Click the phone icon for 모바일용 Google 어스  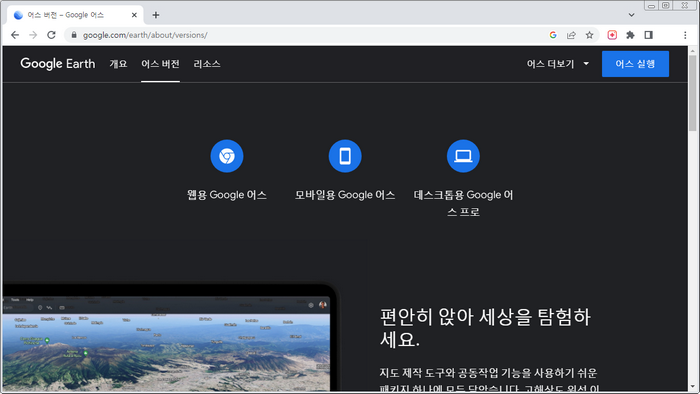click(345, 156)
